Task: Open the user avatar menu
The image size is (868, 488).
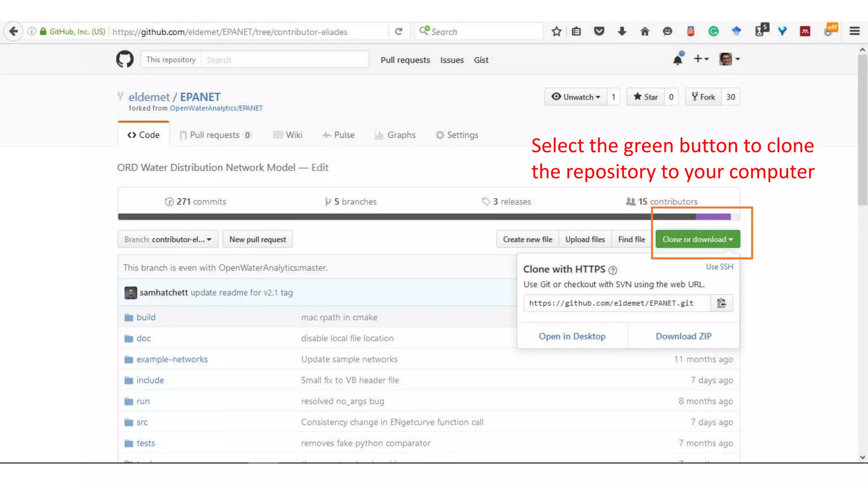Action: click(729, 59)
